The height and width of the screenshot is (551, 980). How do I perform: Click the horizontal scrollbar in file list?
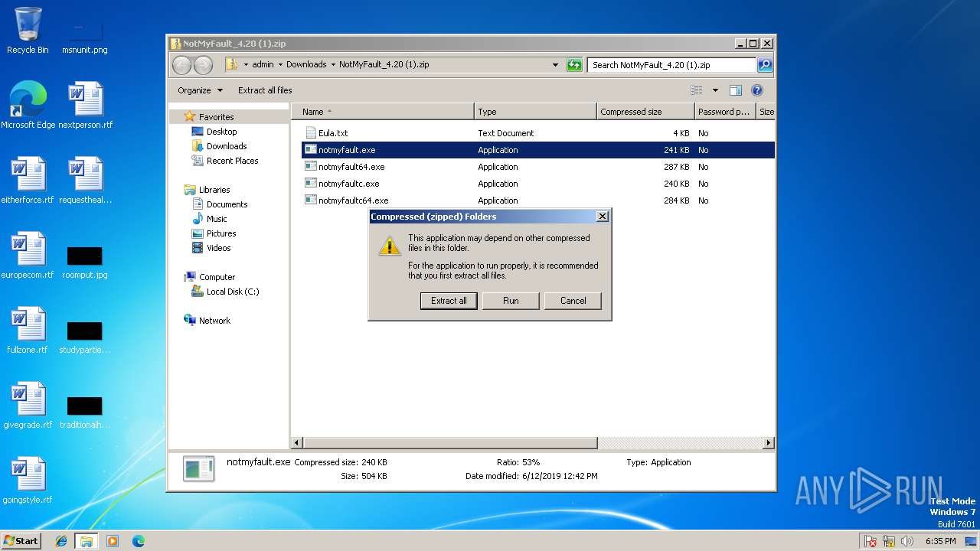click(x=450, y=443)
